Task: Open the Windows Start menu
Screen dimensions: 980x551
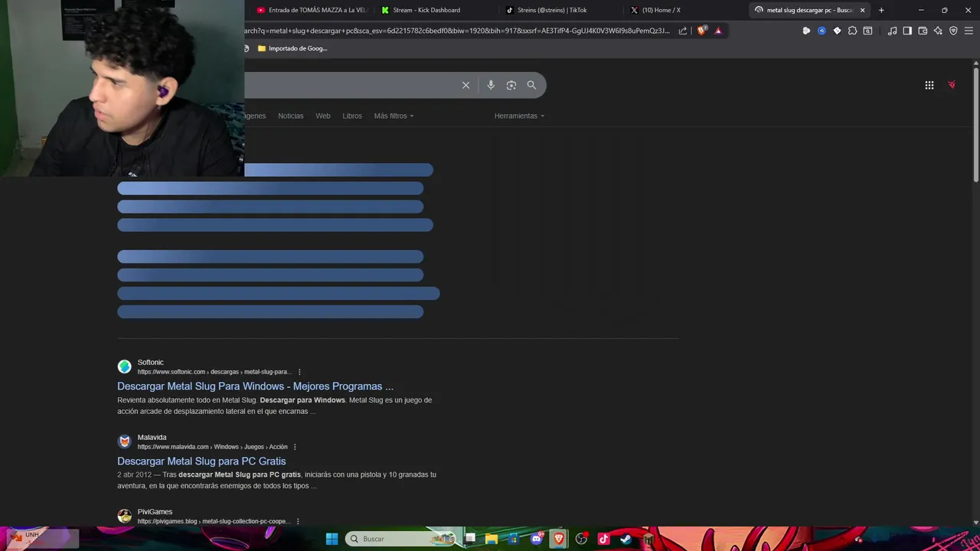Action: (332, 539)
